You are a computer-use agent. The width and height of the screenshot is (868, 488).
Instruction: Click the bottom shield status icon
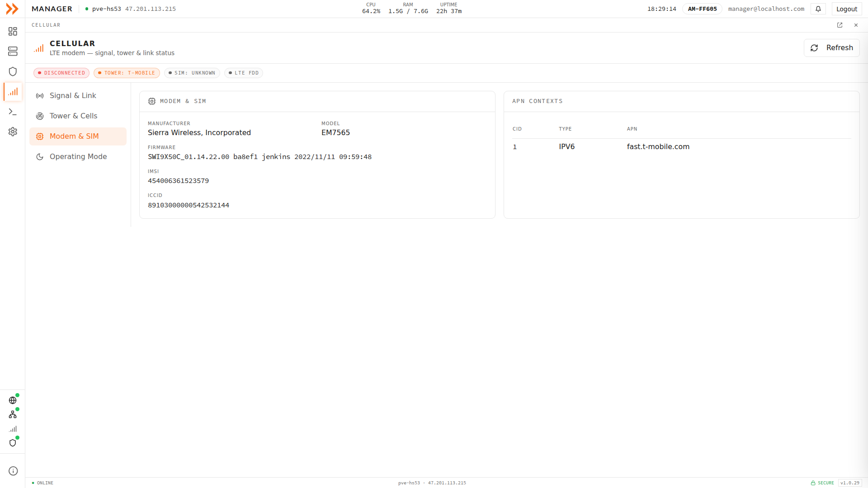point(13,443)
